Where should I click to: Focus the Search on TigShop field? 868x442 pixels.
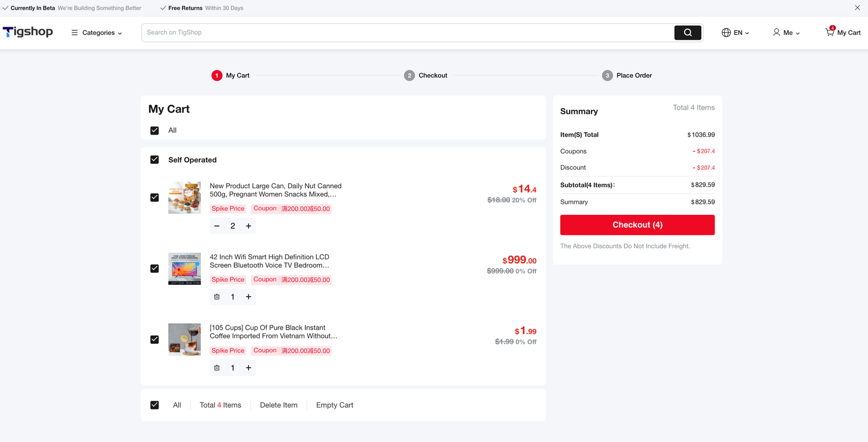point(407,33)
